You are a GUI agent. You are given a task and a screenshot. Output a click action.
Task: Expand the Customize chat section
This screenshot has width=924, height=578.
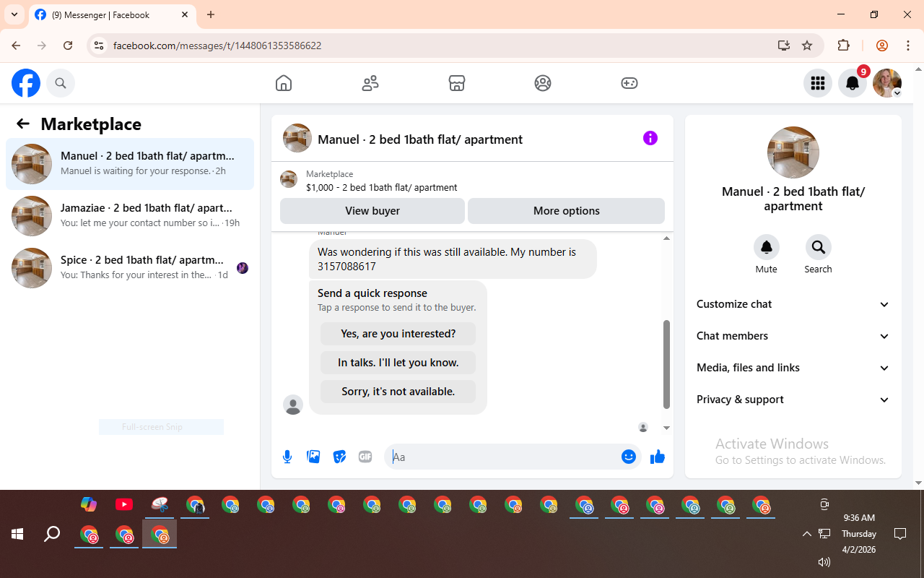click(793, 304)
